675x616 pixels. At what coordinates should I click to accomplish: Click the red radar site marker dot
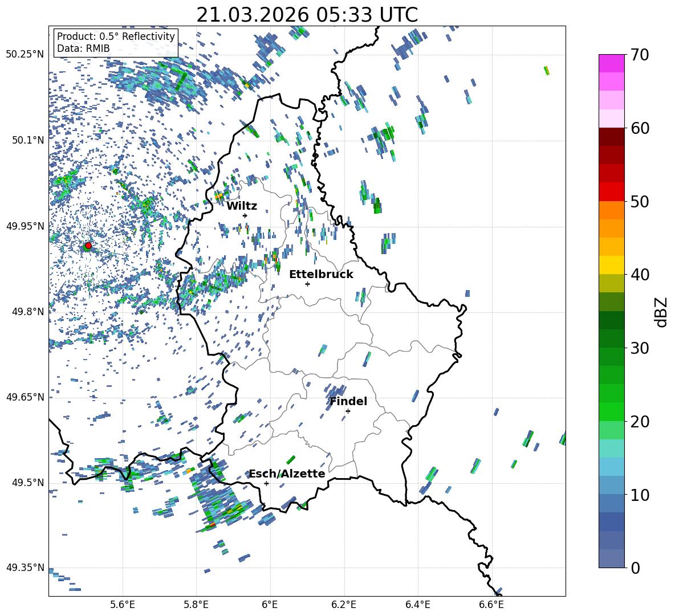pos(88,246)
